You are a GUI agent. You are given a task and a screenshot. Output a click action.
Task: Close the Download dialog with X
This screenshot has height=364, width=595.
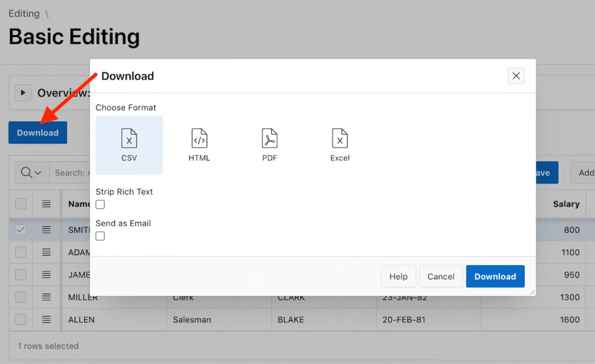point(516,76)
